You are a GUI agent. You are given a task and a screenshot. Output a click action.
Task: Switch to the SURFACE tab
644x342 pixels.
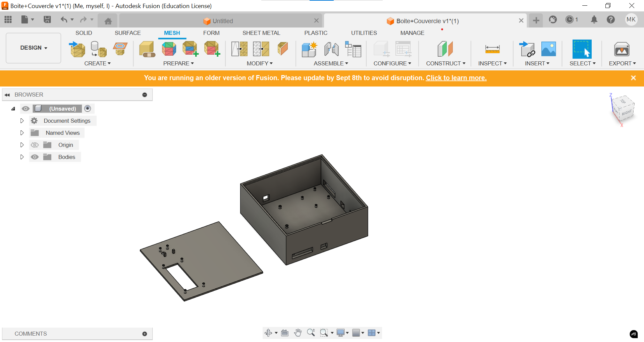127,33
